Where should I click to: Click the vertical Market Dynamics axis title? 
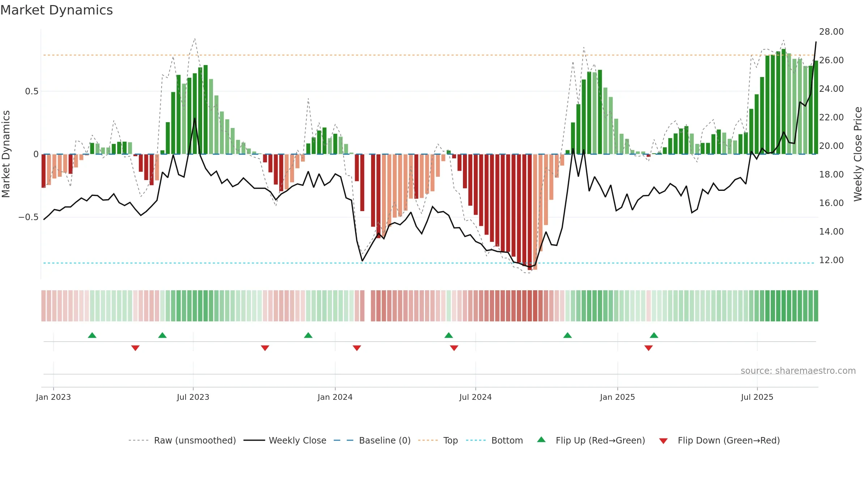coord(6,154)
